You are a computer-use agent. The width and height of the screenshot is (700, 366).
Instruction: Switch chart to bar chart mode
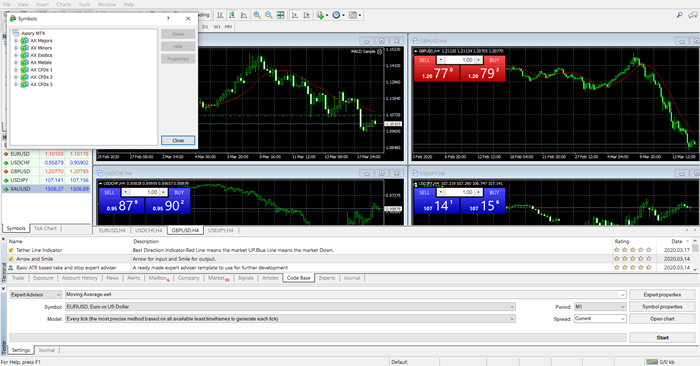click(x=220, y=15)
